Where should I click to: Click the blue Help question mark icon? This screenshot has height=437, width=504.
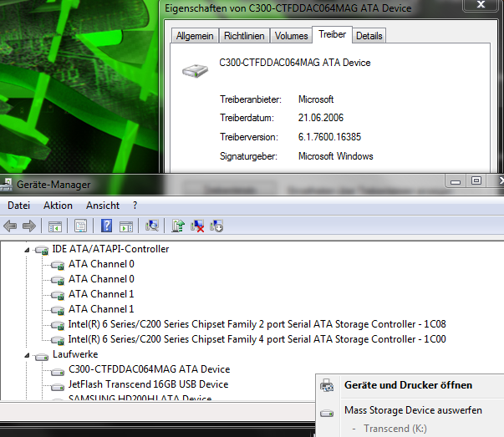[106, 226]
